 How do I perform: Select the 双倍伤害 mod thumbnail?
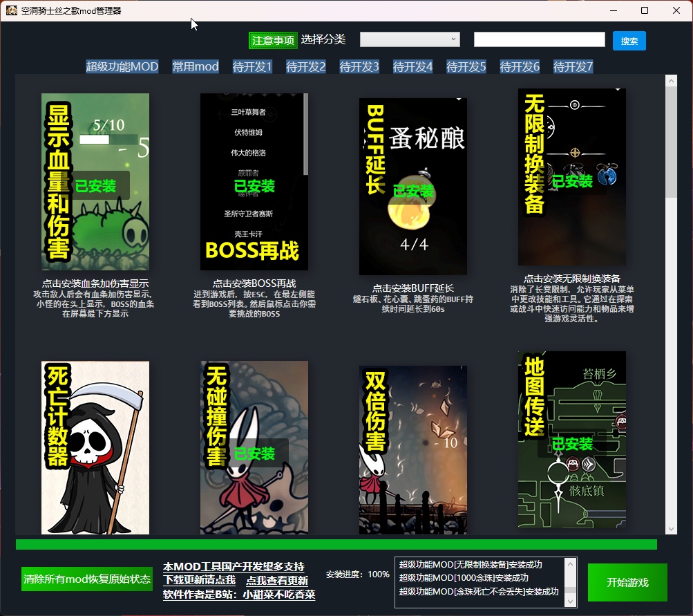pos(413,449)
